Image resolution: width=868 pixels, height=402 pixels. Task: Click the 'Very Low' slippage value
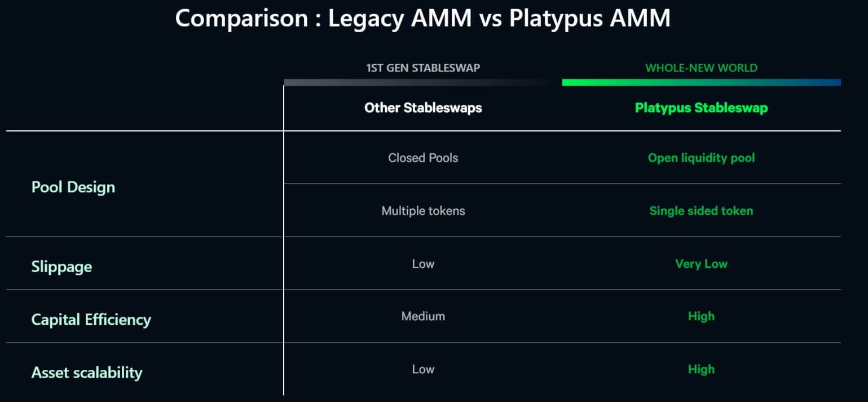coord(701,264)
